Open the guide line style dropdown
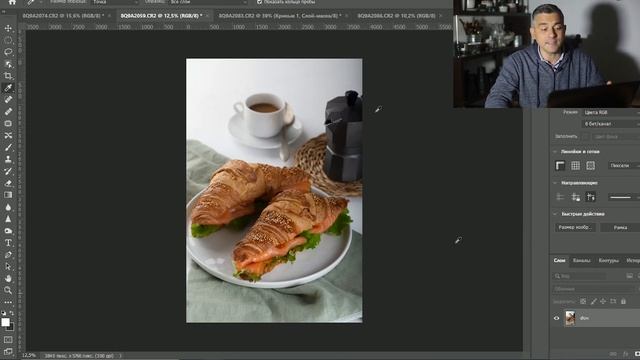The width and height of the screenshot is (640, 360). click(623, 198)
